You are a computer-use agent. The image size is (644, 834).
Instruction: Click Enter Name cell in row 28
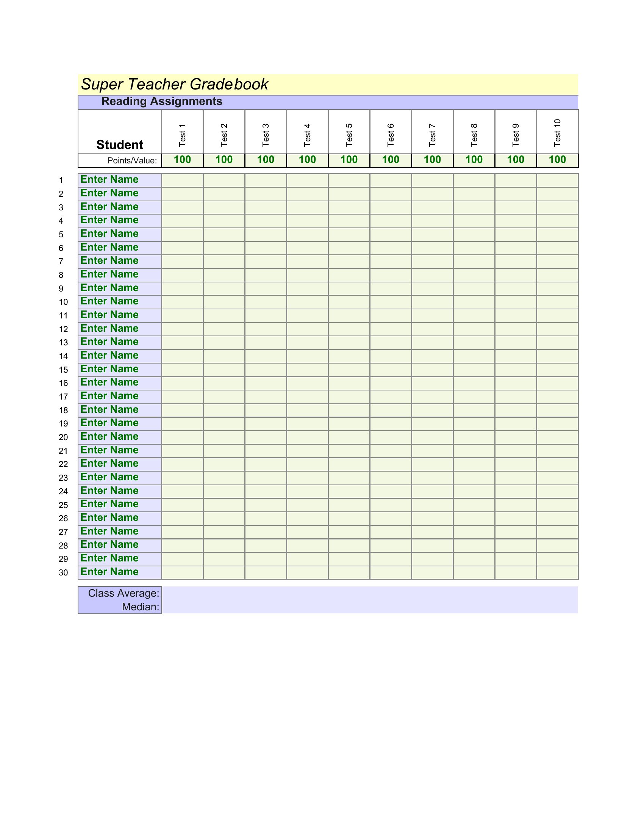point(120,545)
